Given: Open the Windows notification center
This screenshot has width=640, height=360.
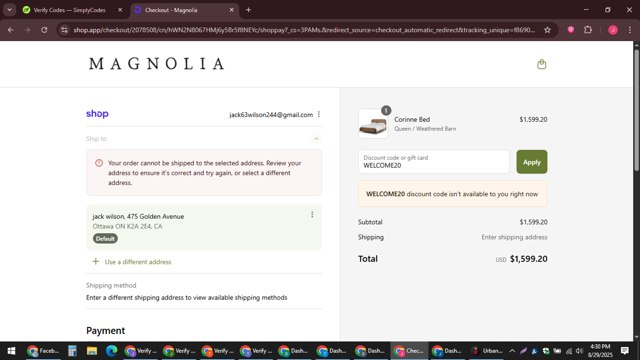Looking at the screenshot, I should [x=624, y=351].
